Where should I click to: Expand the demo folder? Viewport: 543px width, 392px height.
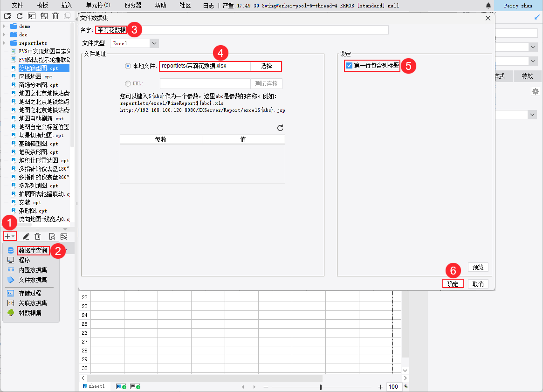pos(4,26)
